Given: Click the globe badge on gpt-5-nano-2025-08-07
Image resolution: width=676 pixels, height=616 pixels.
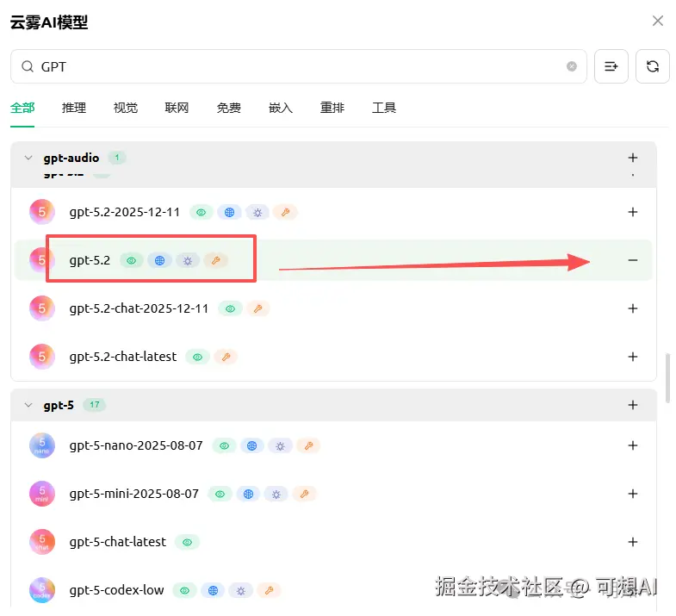Looking at the screenshot, I should click(x=251, y=446).
